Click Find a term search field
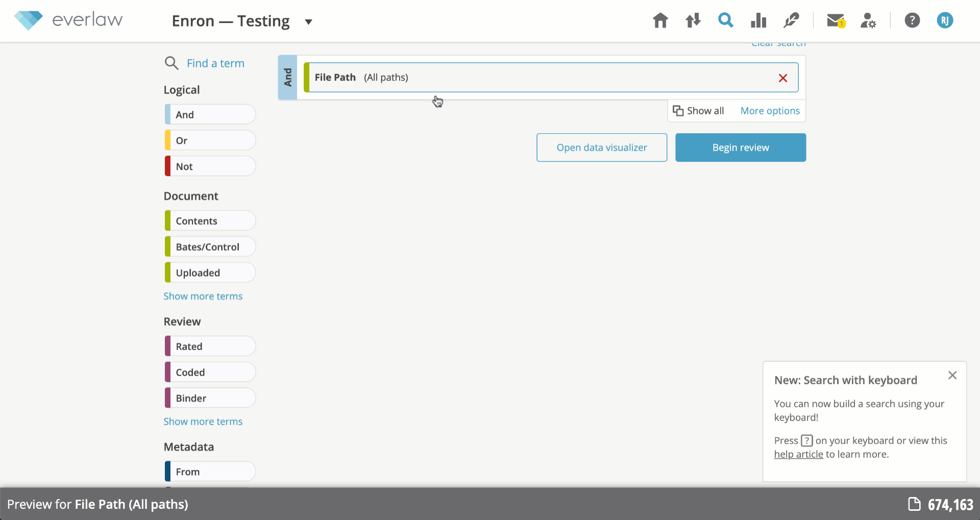This screenshot has width=980, height=520. [215, 63]
